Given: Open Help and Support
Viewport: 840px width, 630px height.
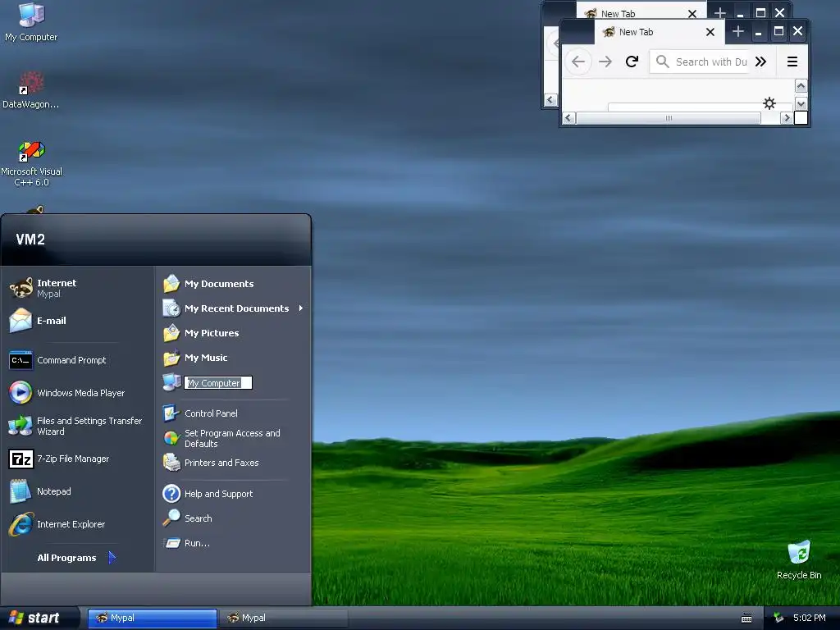Looking at the screenshot, I should [208, 494].
